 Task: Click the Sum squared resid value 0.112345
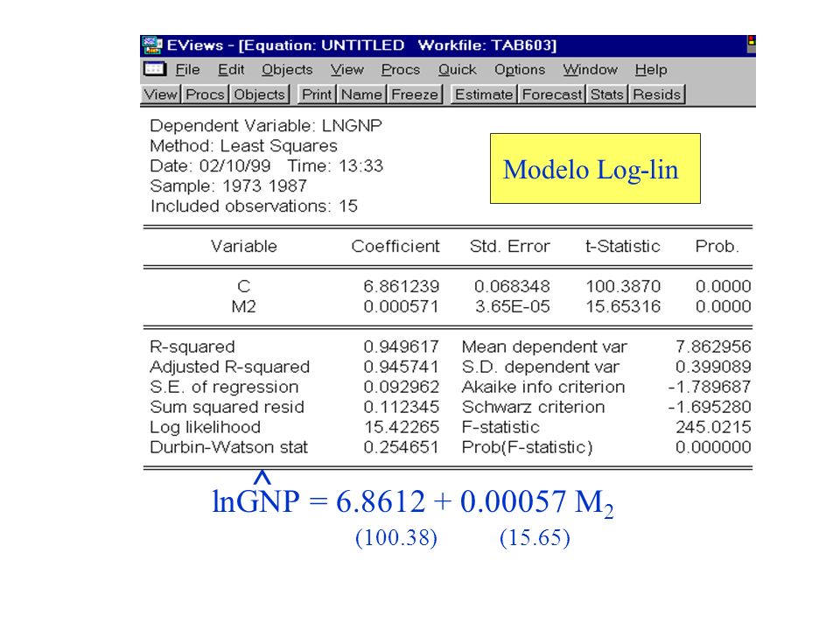[x=402, y=407]
